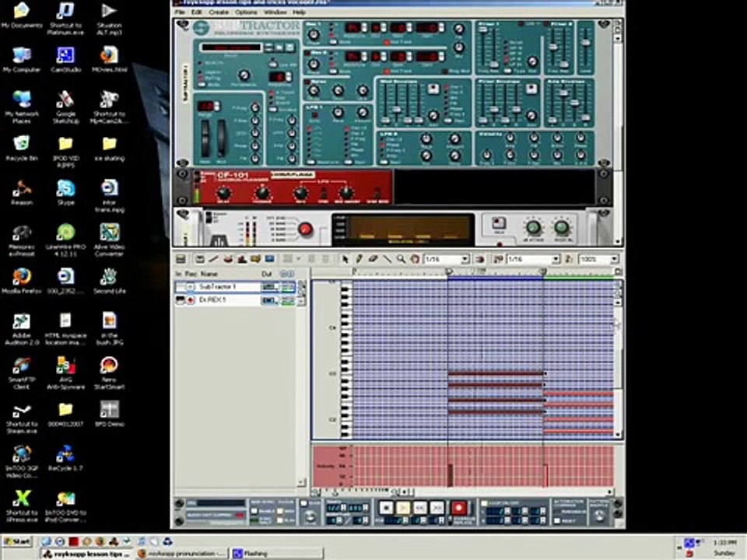Click the SubTractor pitch bend wheel
The image size is (747, 560).
tap(205, 138)
